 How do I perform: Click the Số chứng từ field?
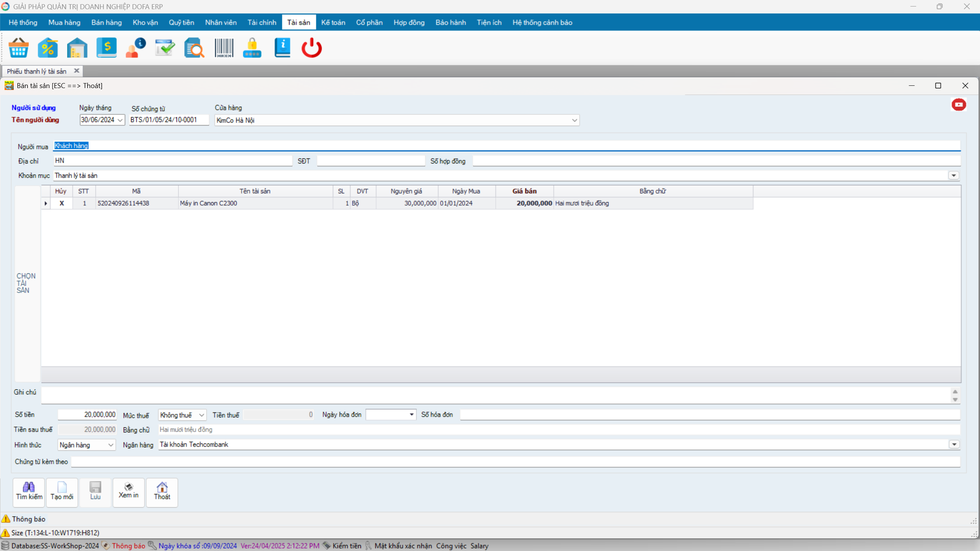(169, 120)
